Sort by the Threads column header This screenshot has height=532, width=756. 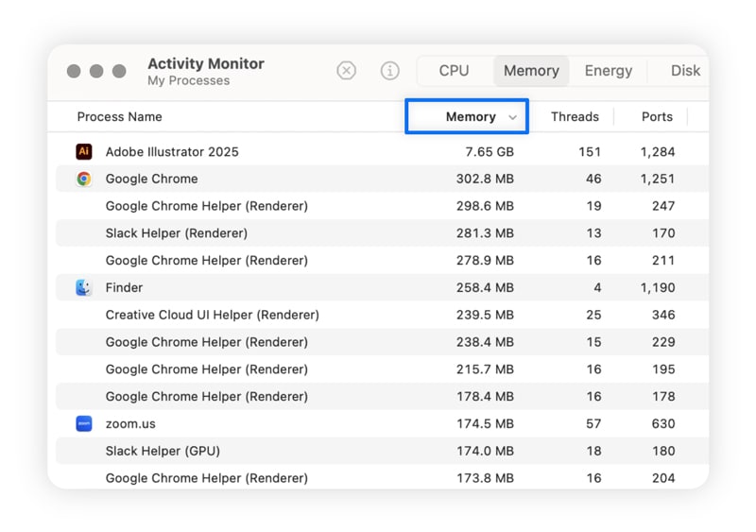click(x=575, y=117)
